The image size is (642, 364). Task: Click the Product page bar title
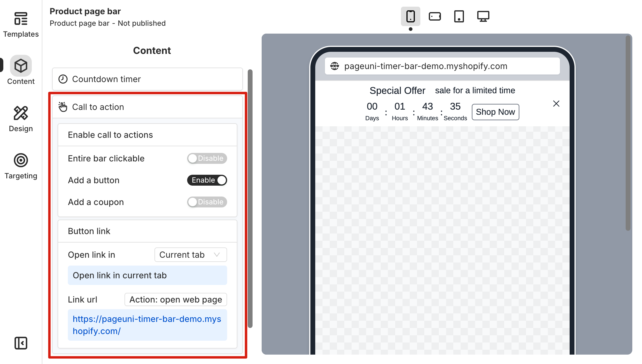85,11
